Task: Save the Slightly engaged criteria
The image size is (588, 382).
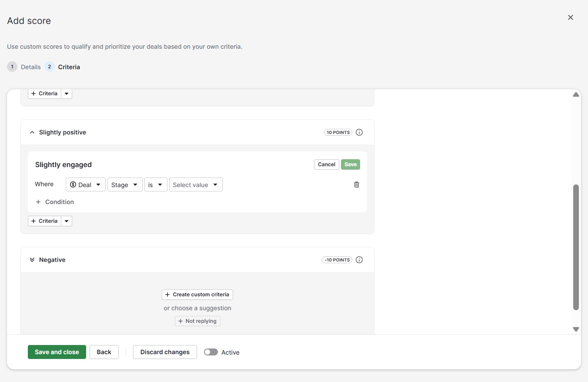Action: tap(351, 164)
